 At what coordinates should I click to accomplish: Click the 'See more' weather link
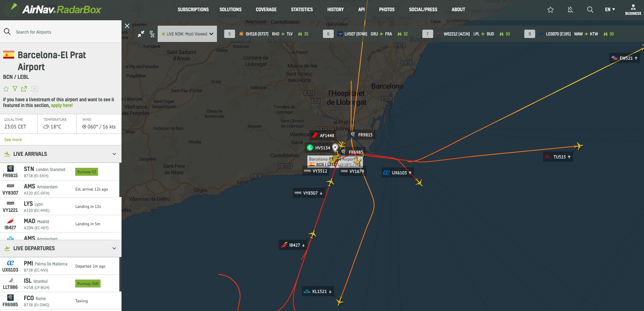(x=13, y=140)
